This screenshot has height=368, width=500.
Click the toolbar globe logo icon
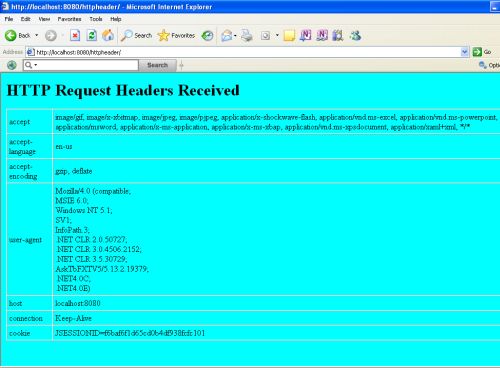click(x=12, y=65)
